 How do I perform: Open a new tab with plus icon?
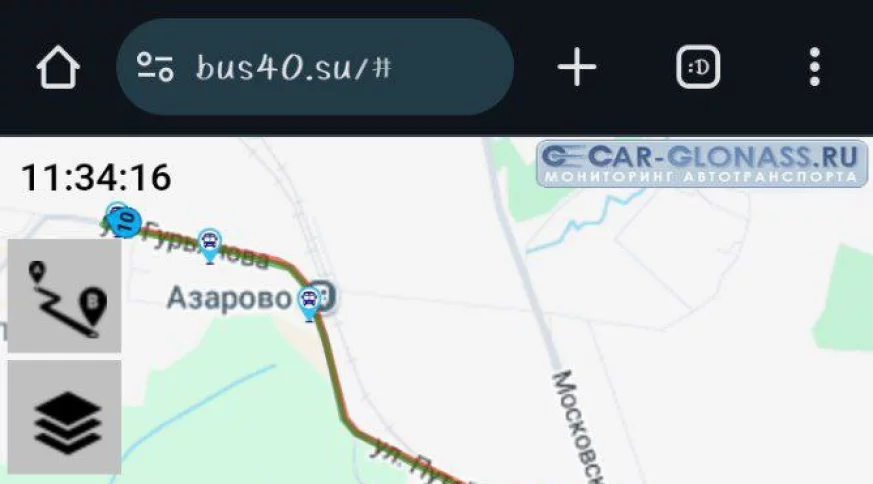click(577, 67)
